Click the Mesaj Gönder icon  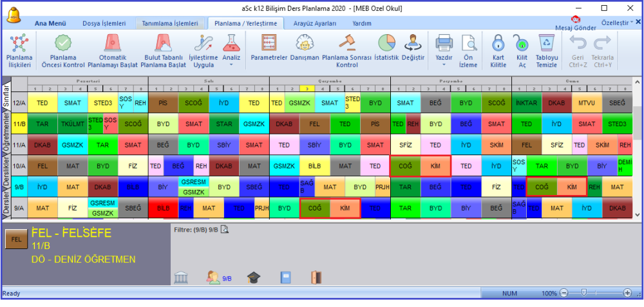tap(575, 19)
